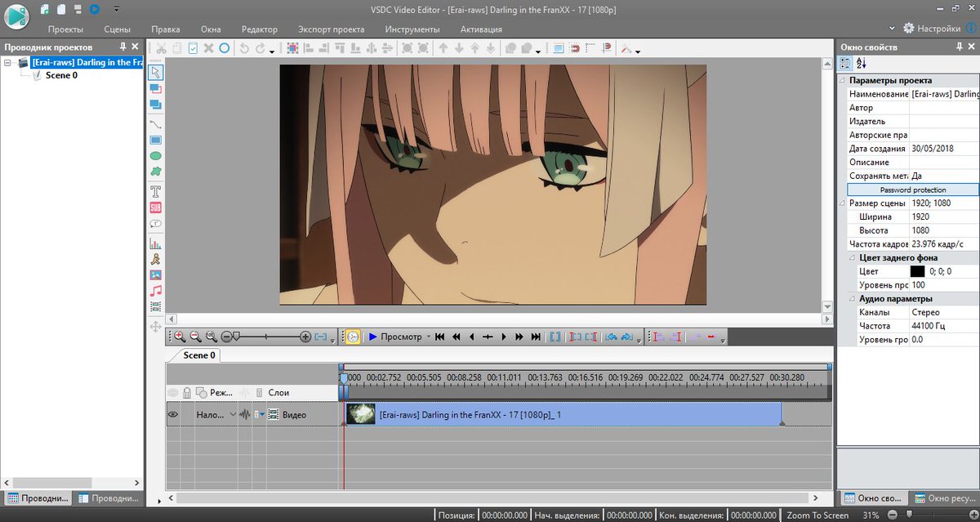Toggle the eye icon in layers header
The height and width of the screenshot is (522, 980).
pyautogui.click(x=173, y=393)
